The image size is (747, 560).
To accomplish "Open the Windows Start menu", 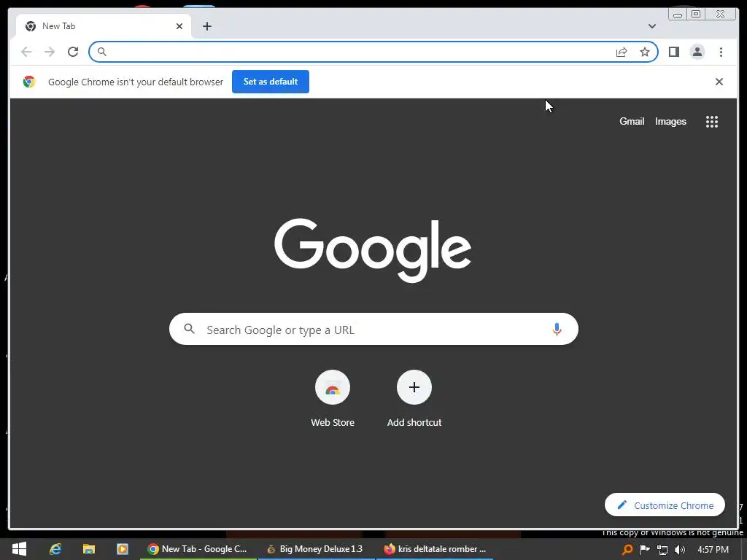I will pyautogui.click(x=19, y=549).
